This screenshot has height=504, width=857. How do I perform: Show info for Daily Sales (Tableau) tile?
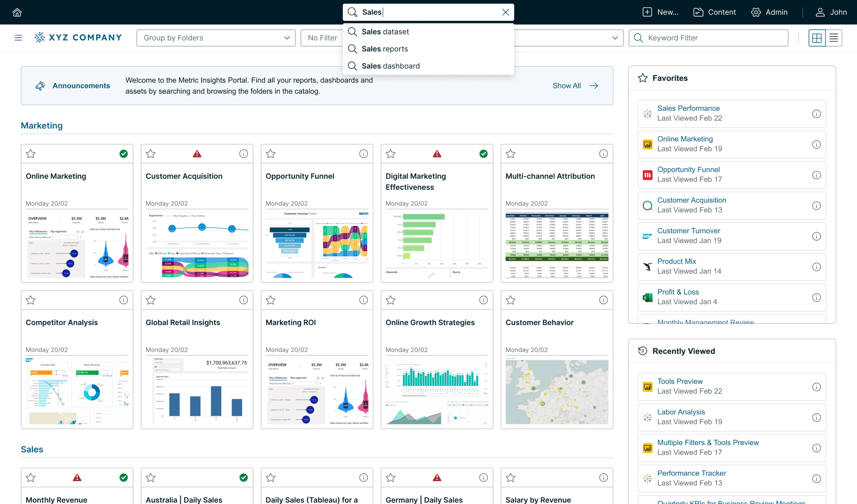(x=363, y=477)
